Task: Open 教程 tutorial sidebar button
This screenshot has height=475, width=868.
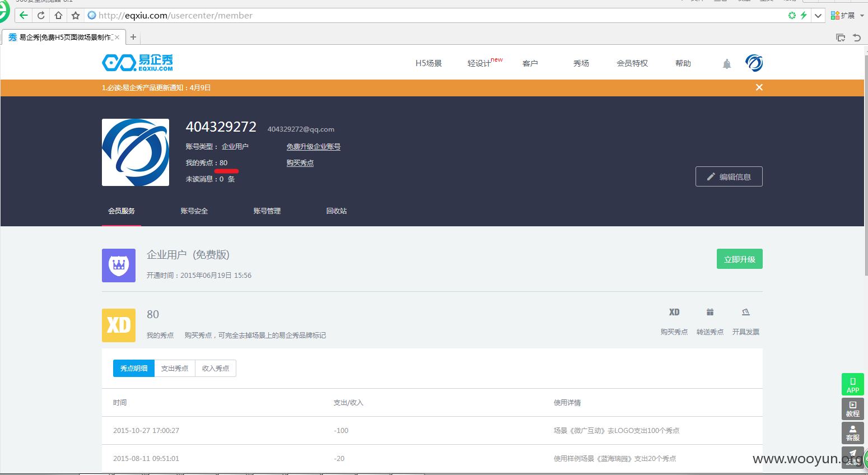Action: coord(853,409)
